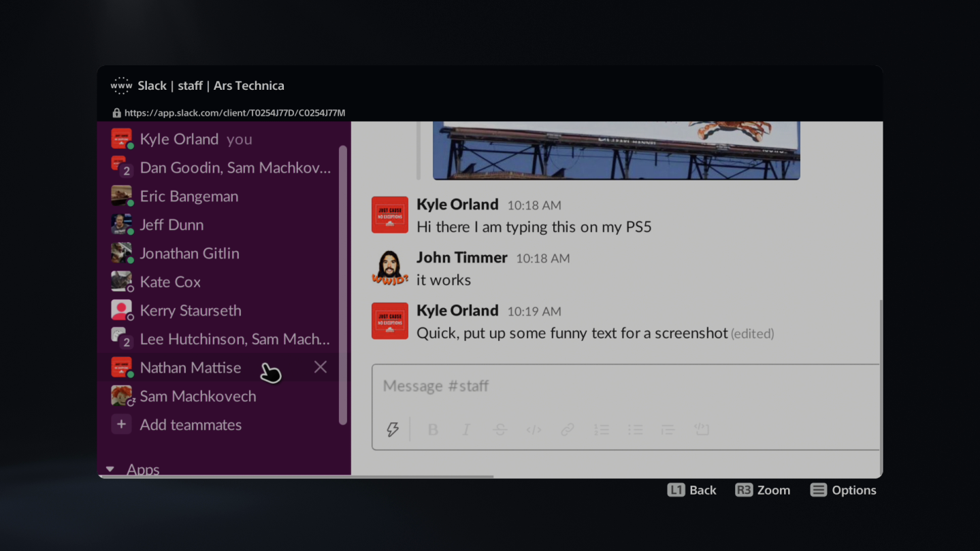Image resolution: width=980 pixels, height=551 pixels.
Task: Click John Timmer's profile avatar
Action: [389, 267]
